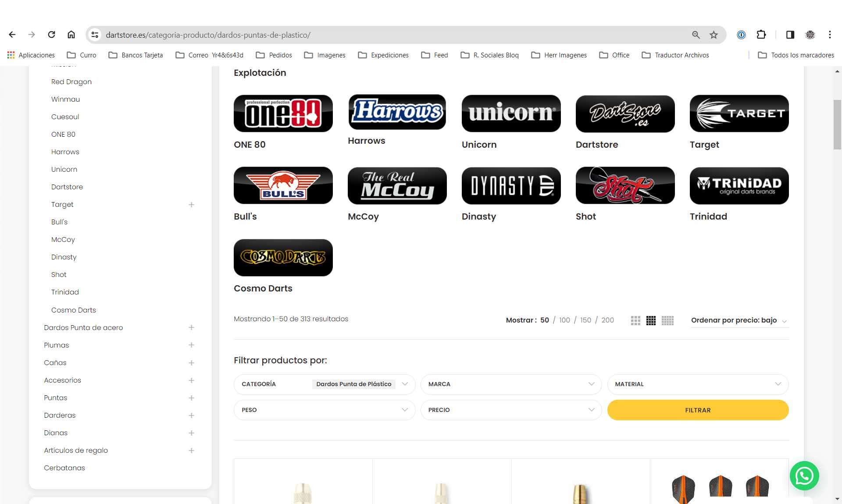Open The Real McCoy brand logo

point(397,185)
